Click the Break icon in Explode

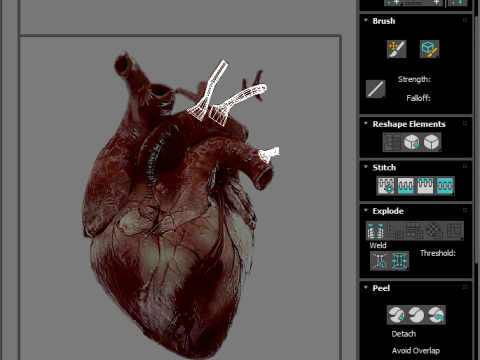pos(376,231)
